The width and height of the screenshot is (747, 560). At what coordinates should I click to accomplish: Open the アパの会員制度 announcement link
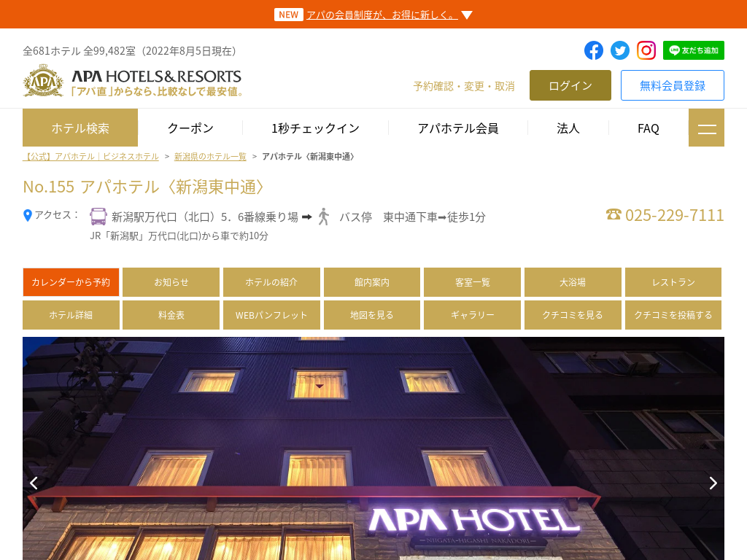coord(382,15)
